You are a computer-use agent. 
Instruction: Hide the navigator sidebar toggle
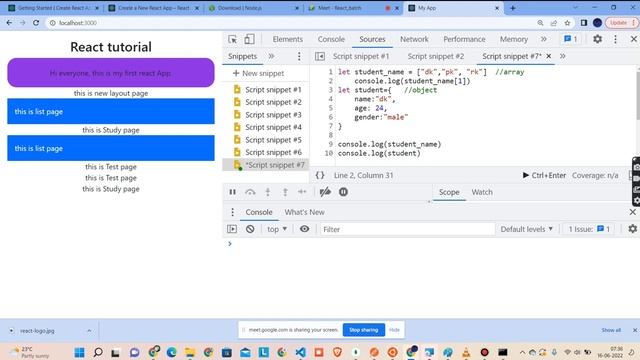pyautogui.click(x=320, y=56)
